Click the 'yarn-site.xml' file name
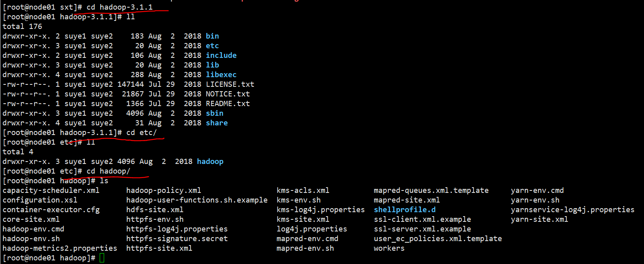The height and width of the screenshot is (264, 644). pos(539,219)
